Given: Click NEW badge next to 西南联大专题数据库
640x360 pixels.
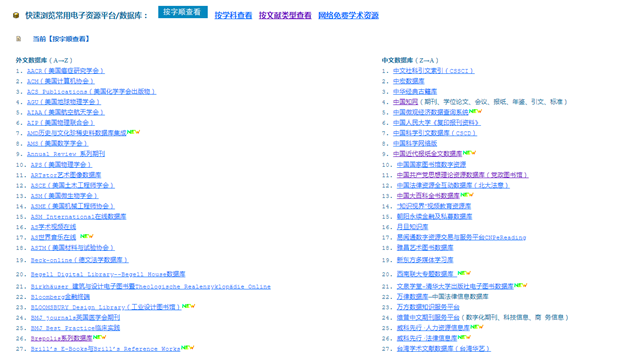Looking at the screenshot, I should pos(464,273).
